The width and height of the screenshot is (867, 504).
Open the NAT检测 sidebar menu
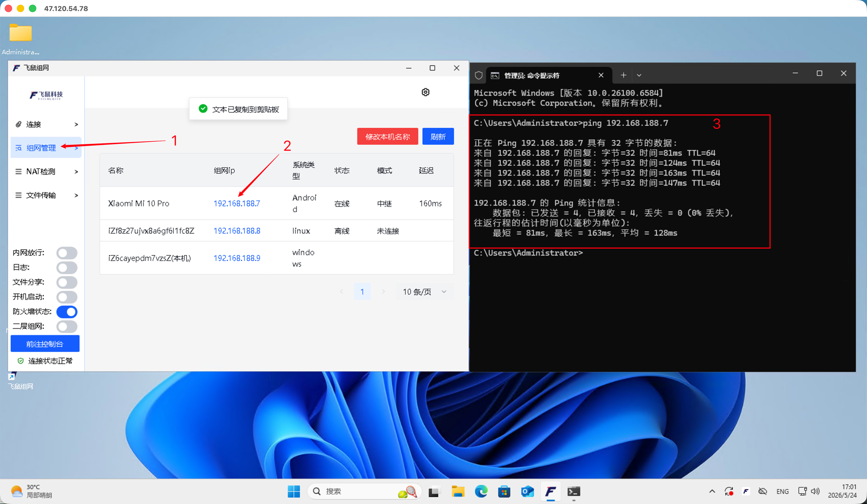tap(47, 171)
